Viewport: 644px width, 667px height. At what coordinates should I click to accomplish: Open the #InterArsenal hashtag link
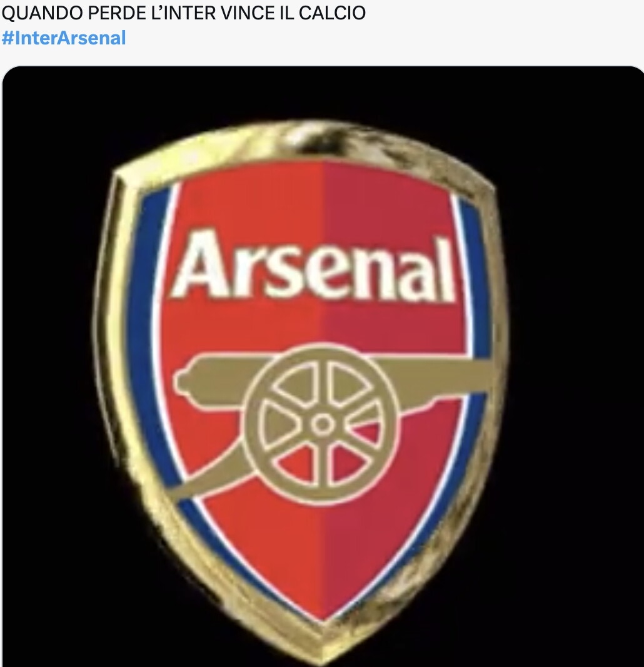tap(64, 38)
